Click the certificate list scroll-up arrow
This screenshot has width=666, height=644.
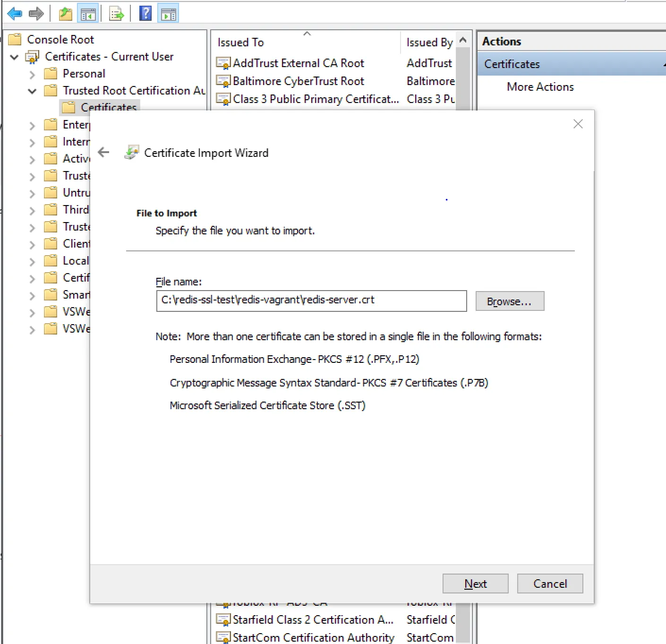pyautogui.click(x=463, y=41)
